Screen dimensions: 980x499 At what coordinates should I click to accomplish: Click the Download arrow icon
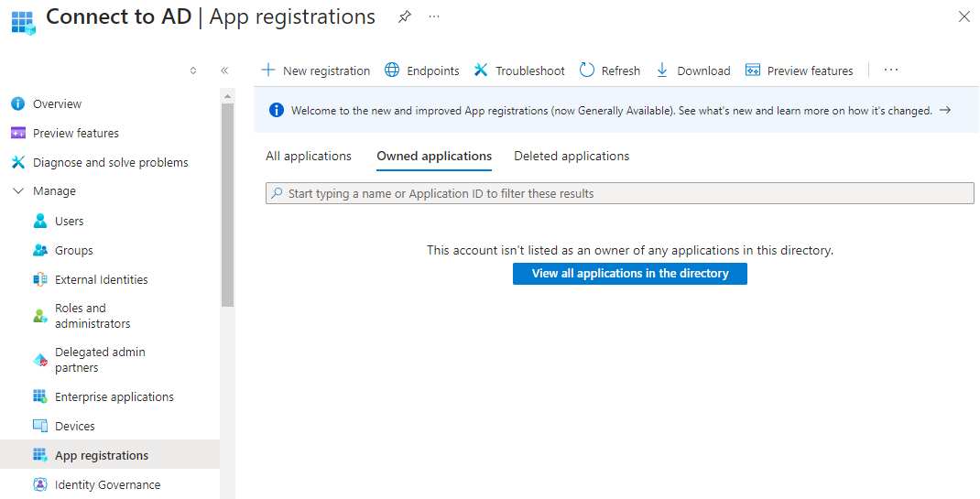(x=662, y=70)
